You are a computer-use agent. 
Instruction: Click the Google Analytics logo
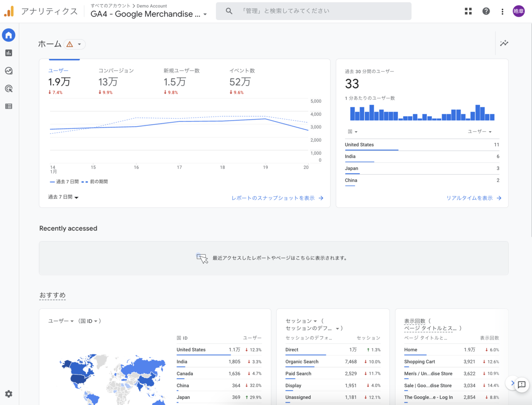(x=9, y=11)
